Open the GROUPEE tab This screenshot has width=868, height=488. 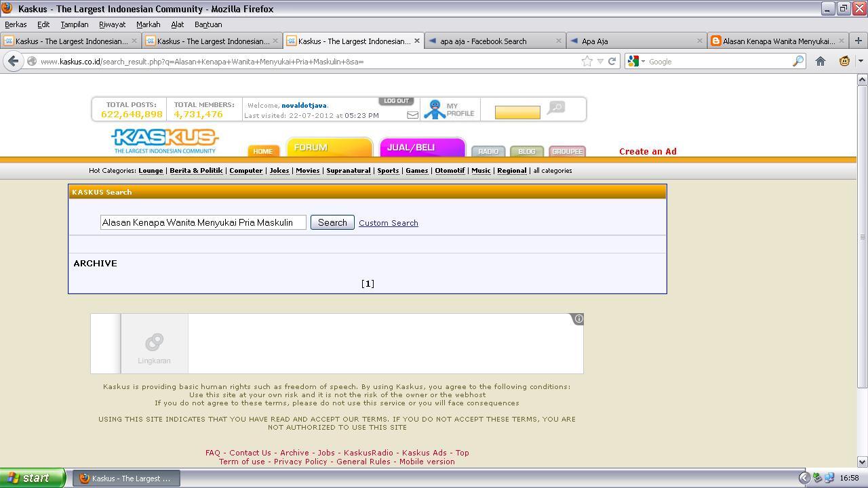[568, 151]
